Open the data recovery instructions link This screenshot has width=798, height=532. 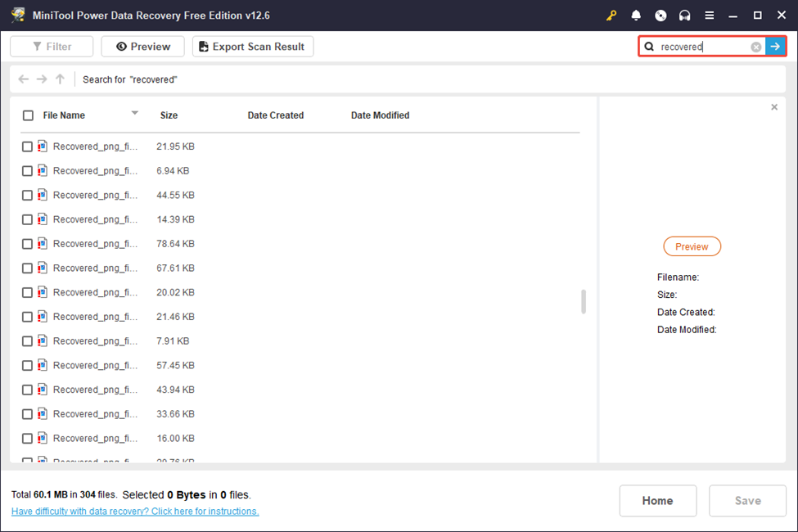pyautogui.click(x=135, y=511)
